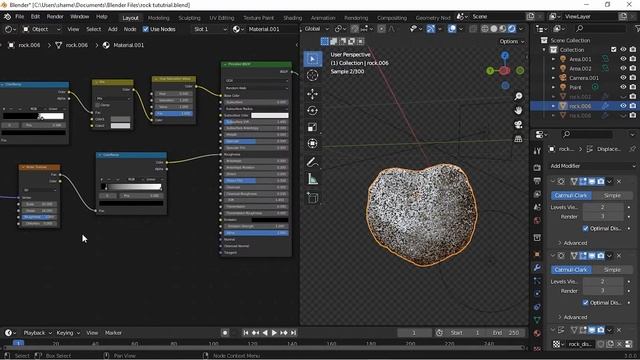The width and height of the screenshot is (640, 360).
Task: Switch to the Shading workspace tab
Action: coord(293,18)
